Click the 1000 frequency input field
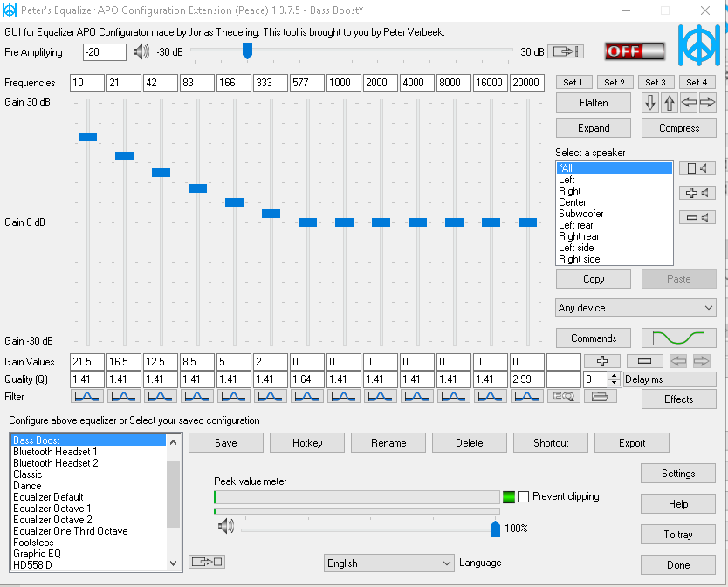 (344, 83)
